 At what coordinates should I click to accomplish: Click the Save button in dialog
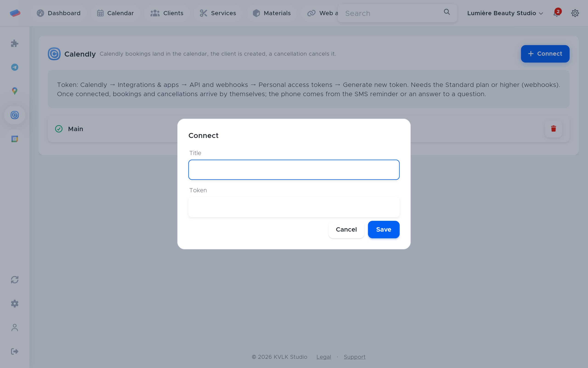384,230
